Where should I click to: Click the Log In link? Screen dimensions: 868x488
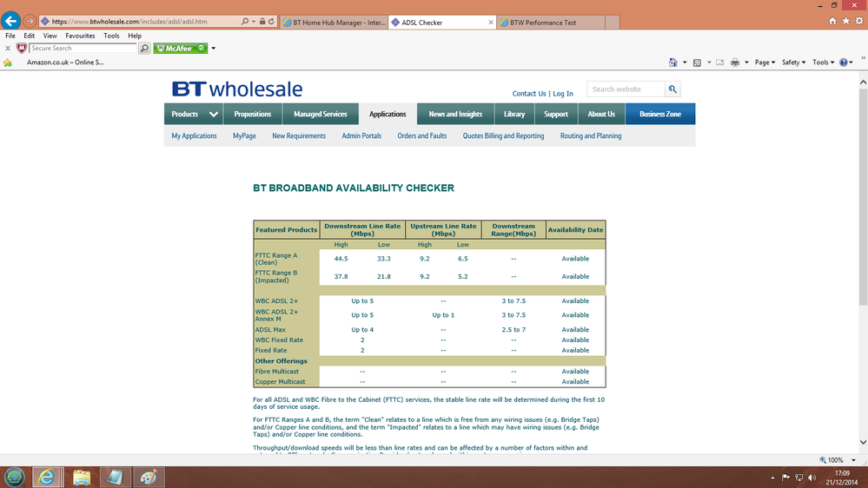(563, 94)
